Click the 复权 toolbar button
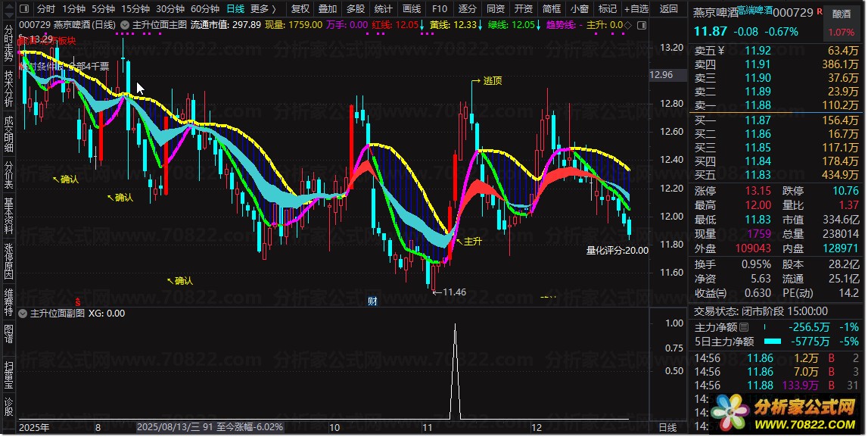The image size is (868, 437). pyautogui.click(x=300, y=9)
